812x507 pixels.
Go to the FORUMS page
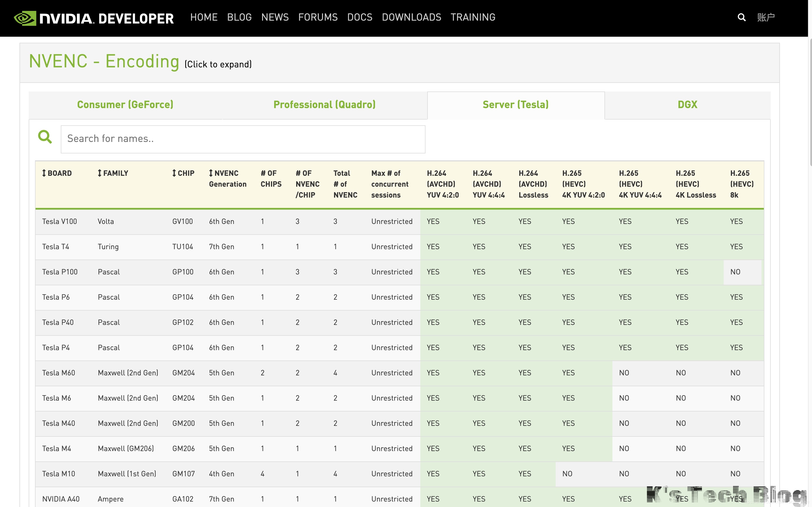[x=318, y=17]
